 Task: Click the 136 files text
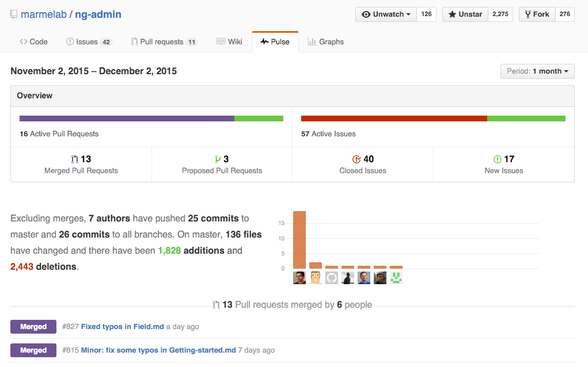pyautogui.click(x=244, y=235)
